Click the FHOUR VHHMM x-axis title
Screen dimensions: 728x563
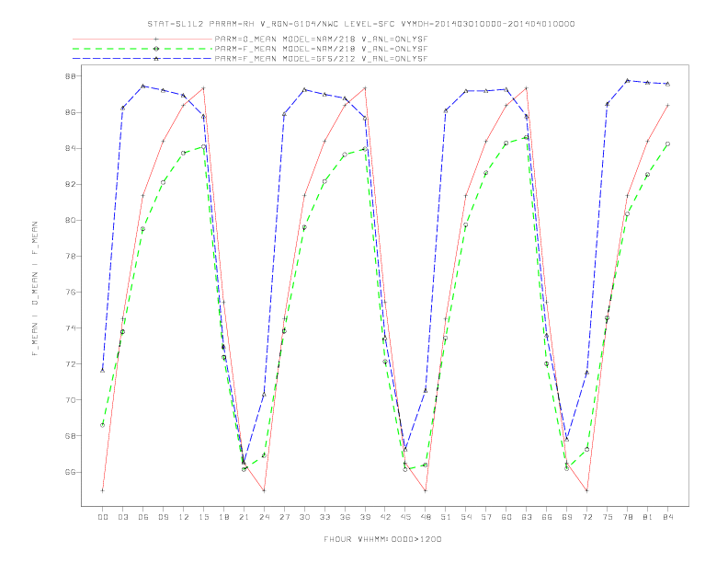(x=382, y=539)
